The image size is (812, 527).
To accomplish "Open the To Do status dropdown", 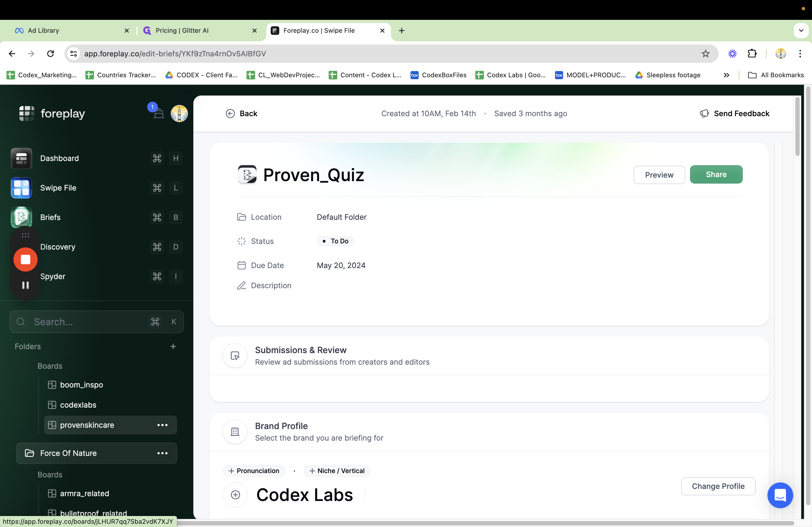I will click(x=335, y=241).
